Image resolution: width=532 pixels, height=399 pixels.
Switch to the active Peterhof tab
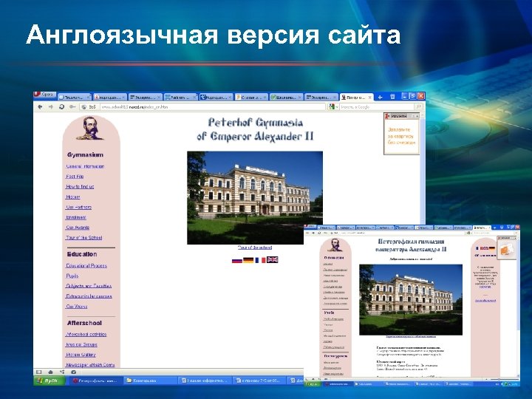coord(356,98)
